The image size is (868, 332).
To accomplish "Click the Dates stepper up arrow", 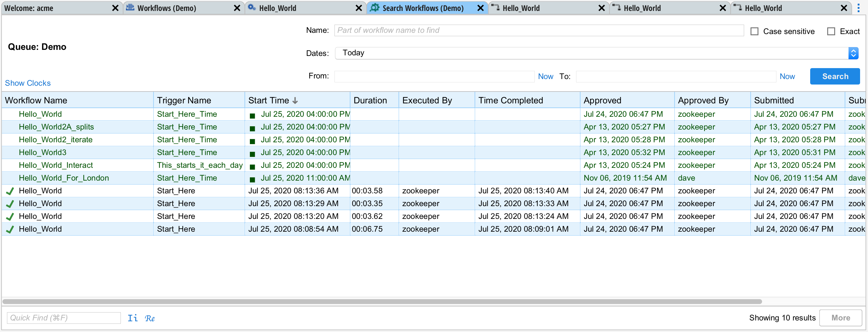I will (x=854, y=50).
